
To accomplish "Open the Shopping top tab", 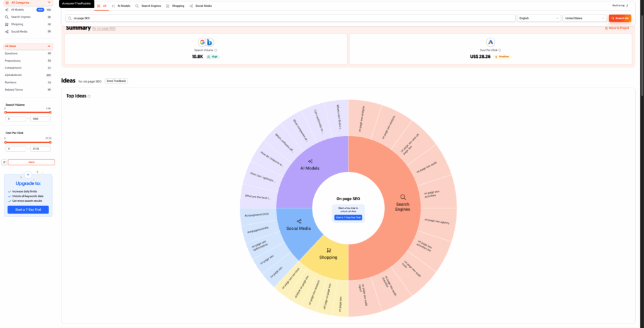I will click(175, 6).
